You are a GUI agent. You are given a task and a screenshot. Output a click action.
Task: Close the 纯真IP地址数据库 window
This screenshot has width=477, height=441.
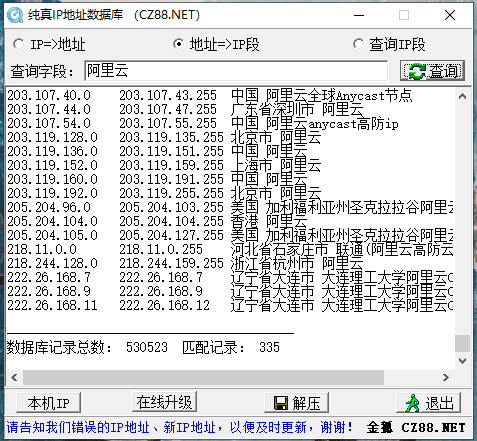pos(450,15)
